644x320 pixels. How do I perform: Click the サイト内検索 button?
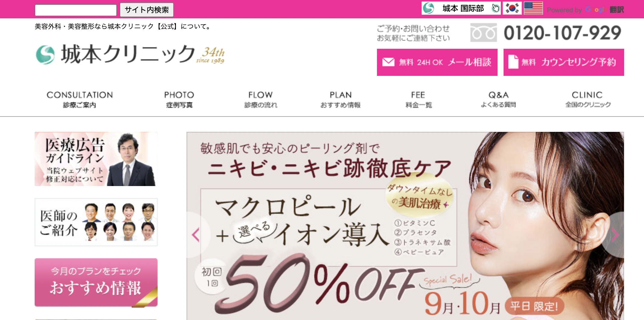pos(147,10)
